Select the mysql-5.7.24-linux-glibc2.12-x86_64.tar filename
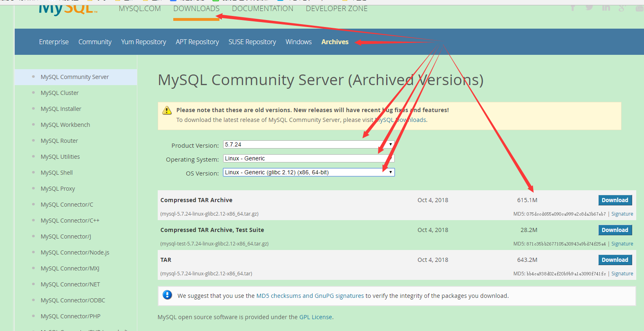Screen dimensions: 644x331 click(x=206, y=274)
